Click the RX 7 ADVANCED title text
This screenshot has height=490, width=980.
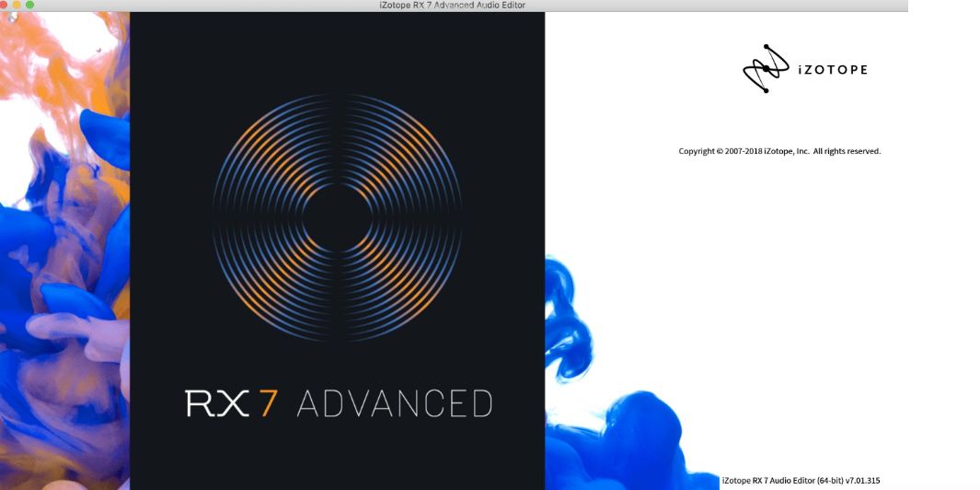339,403
